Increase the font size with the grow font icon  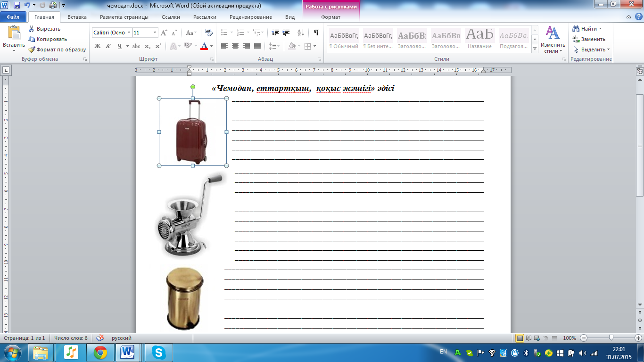[x=164, y=33]
